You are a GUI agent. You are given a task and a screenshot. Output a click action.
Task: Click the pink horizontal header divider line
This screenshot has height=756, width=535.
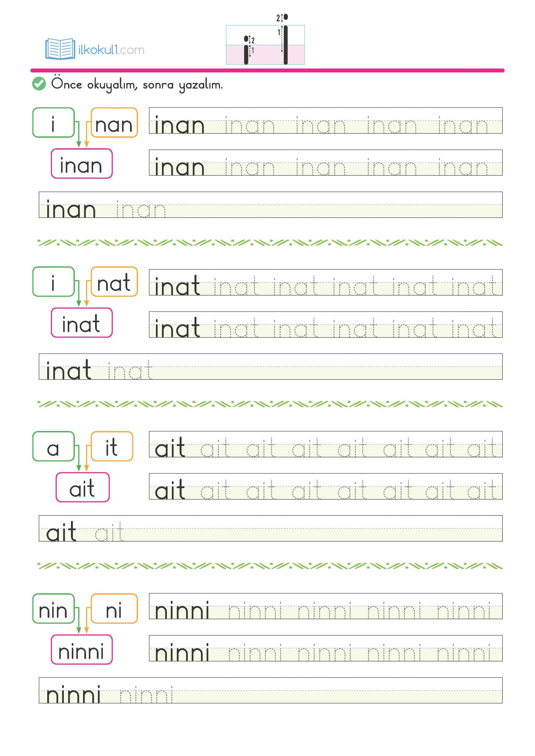click(267, 71)
